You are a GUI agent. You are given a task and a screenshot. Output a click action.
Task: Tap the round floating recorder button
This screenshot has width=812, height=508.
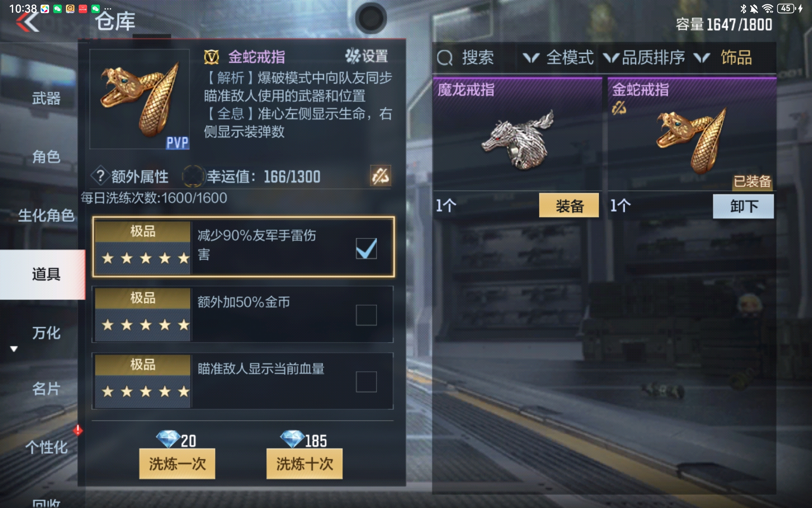pyautogui.click(x=371, y=18)
